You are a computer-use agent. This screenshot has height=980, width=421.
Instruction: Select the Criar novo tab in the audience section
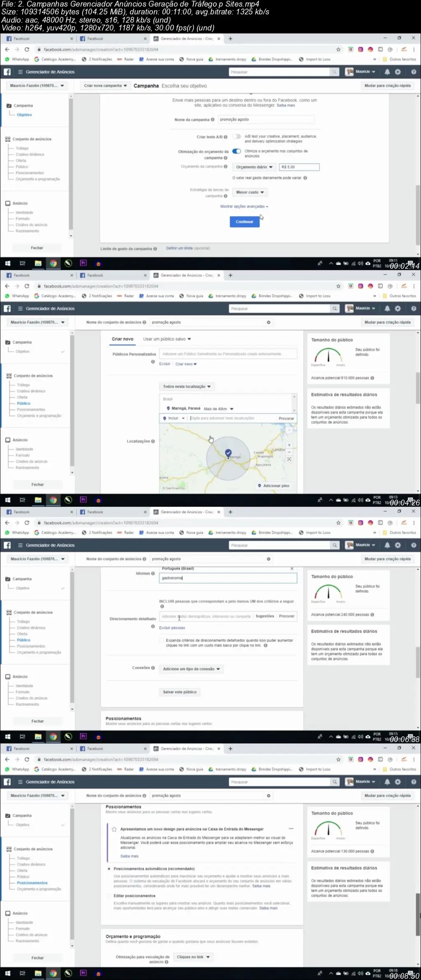tap(123, 339)
